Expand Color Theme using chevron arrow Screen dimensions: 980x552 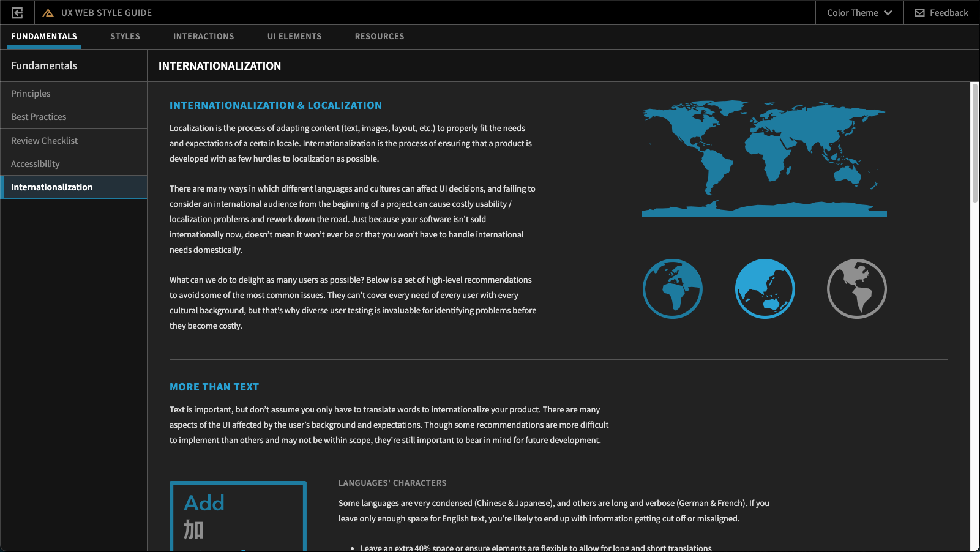[x=888, y=13]
